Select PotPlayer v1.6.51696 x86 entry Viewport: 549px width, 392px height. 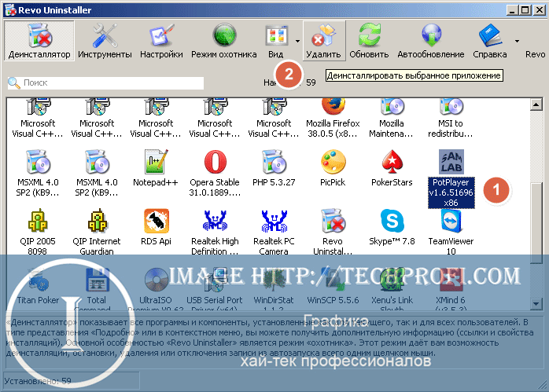[x=451, y=178]
